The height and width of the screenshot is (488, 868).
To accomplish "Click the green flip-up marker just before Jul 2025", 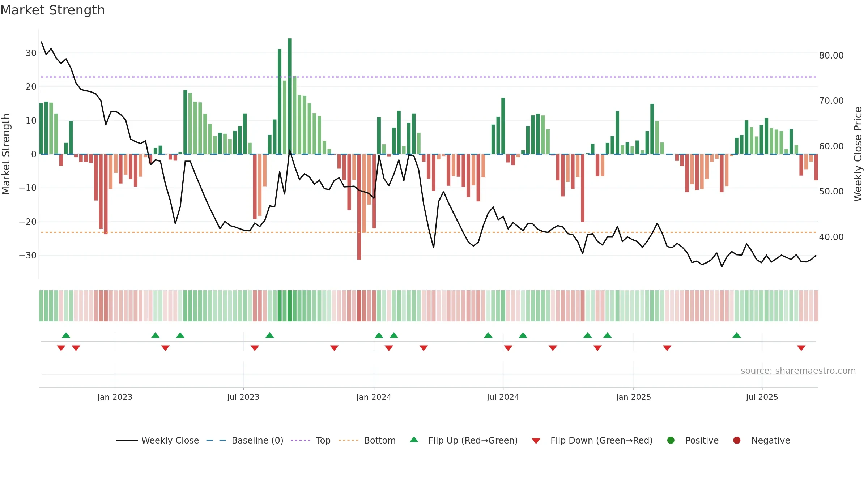I will click(736, 335).
